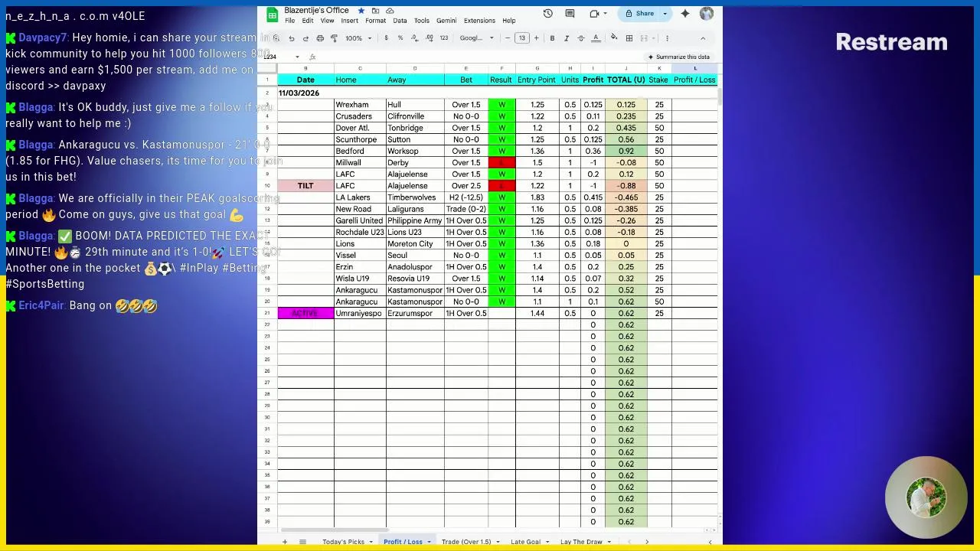980x551 pixels.
Task: Check the cloud save status icon
Action: coord(390,11)
